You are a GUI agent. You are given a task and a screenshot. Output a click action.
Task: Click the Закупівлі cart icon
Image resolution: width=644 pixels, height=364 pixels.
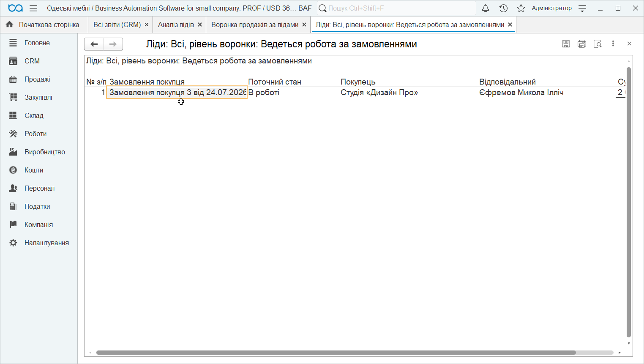[x=13, y=97]
